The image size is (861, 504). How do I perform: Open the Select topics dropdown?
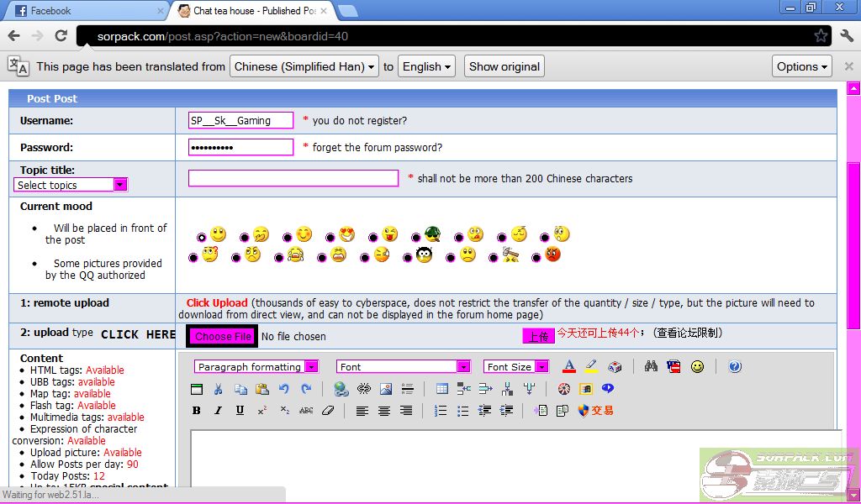[71, 185]
